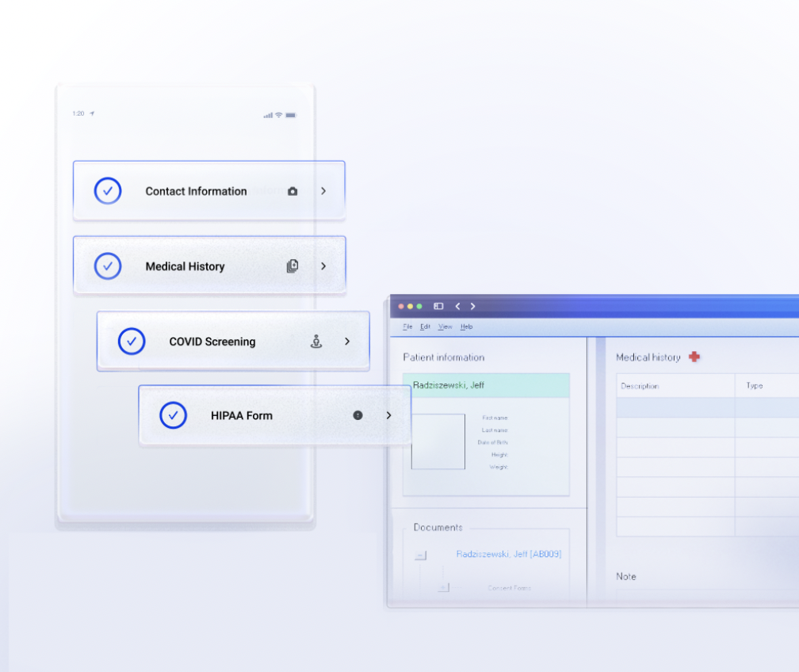Select the Radziszewski, Jeff patient name bar

click(486, 385)
